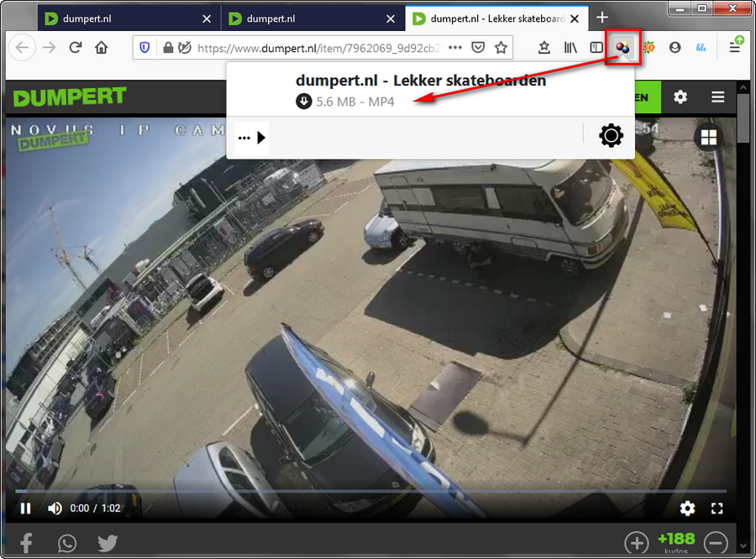Open DownloadHelper settings gear
Screen dimensions: 756x559
611,135
